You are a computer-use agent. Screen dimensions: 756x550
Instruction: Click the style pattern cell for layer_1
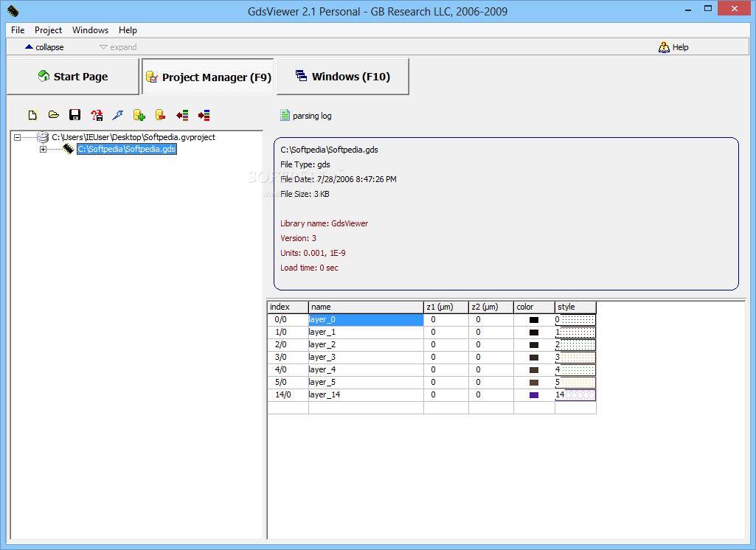576,333
